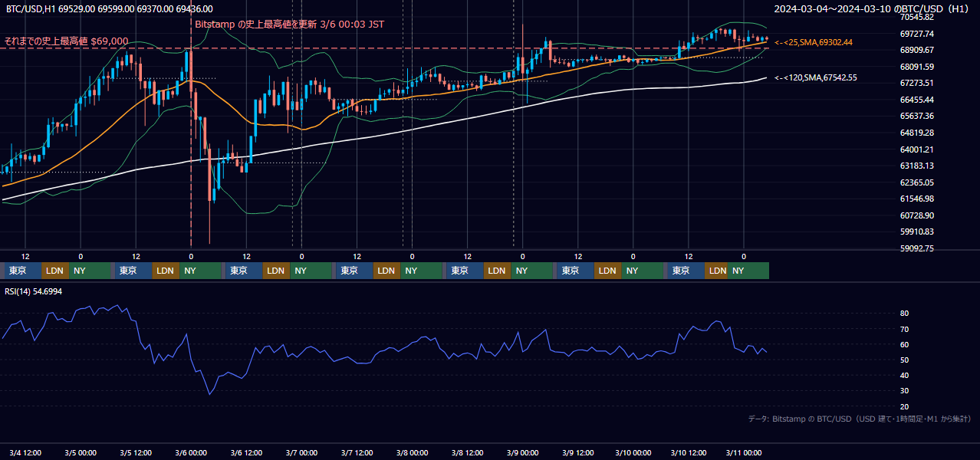
Task: Click the 3/9 00:00 date label
Action: [x=522, y=452]
